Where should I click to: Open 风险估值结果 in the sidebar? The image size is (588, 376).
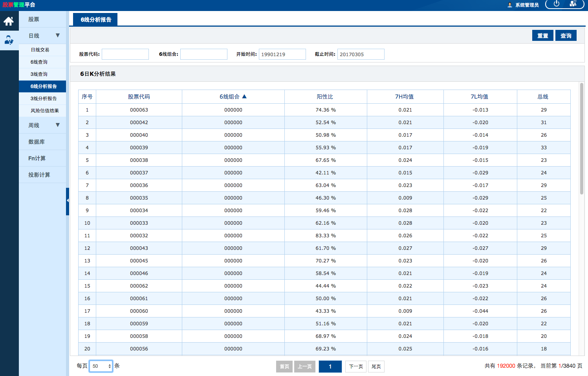click(44, 111)
